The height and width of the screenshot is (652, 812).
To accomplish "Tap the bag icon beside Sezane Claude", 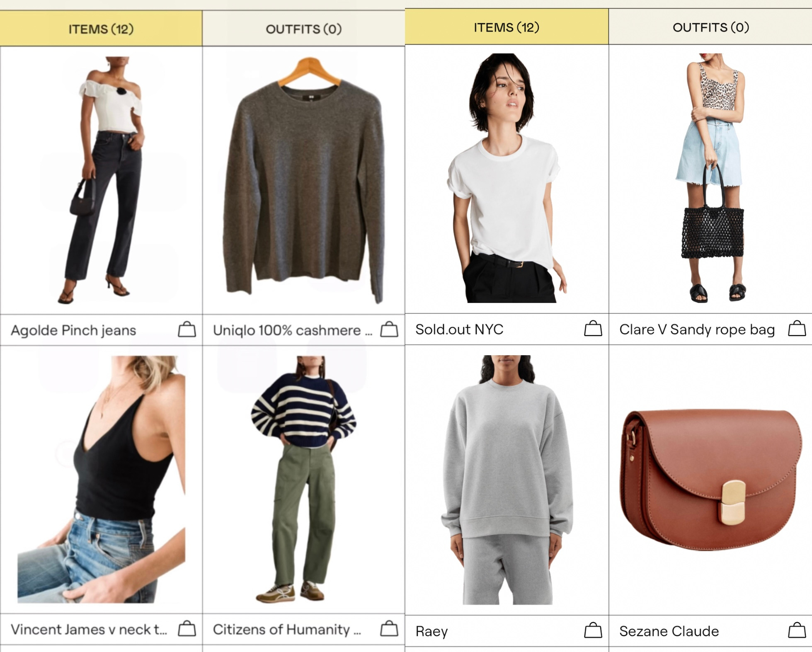I will [797, 630].
